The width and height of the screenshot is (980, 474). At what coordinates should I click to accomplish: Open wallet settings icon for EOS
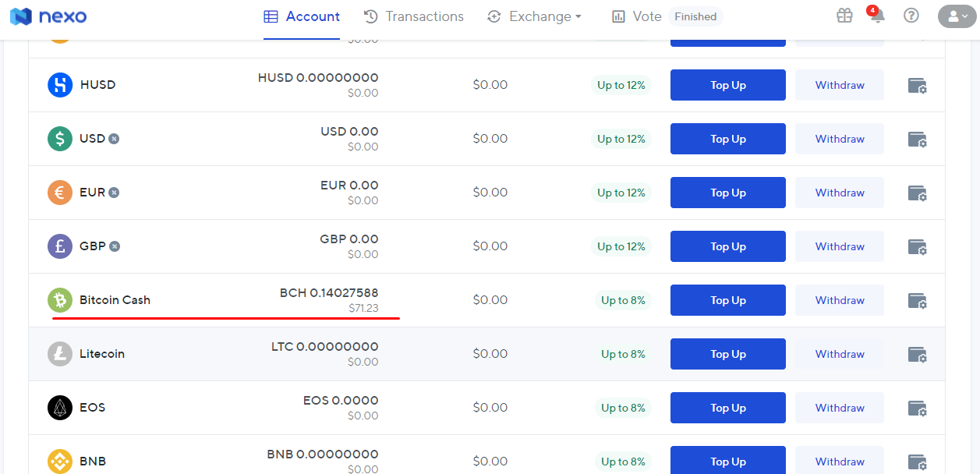(918, 408)
